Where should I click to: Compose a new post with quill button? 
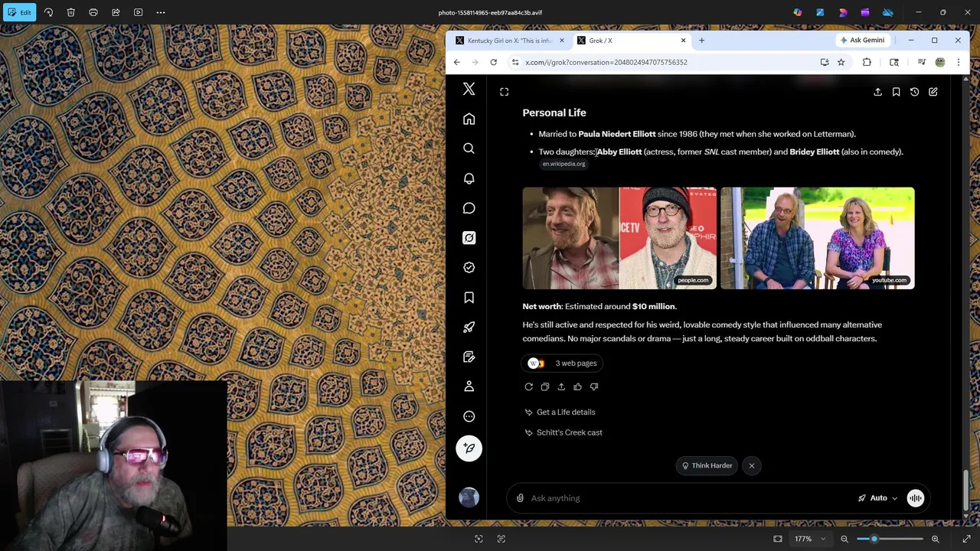(469, 448)
